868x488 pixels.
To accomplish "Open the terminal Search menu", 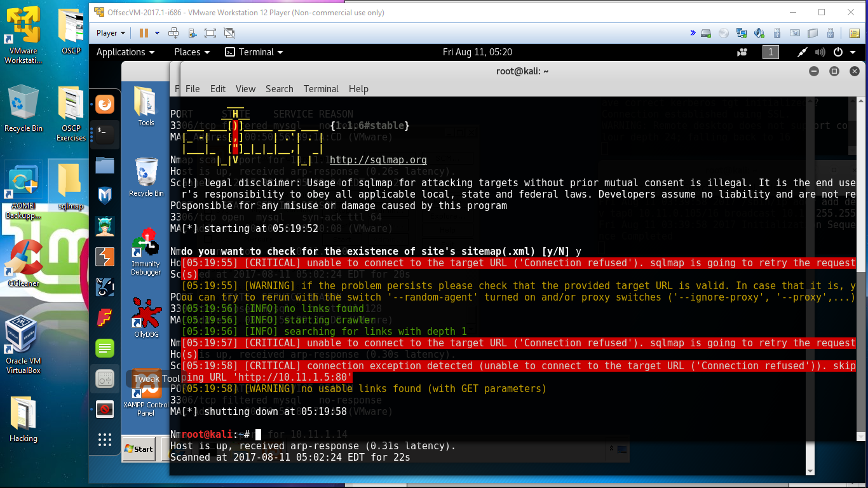I will 280,89.
